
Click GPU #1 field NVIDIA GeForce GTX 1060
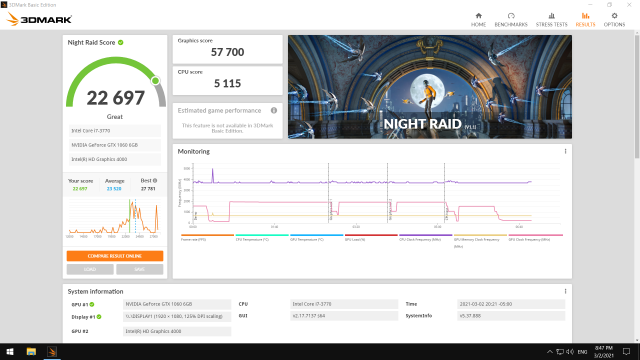pos(177,304)
